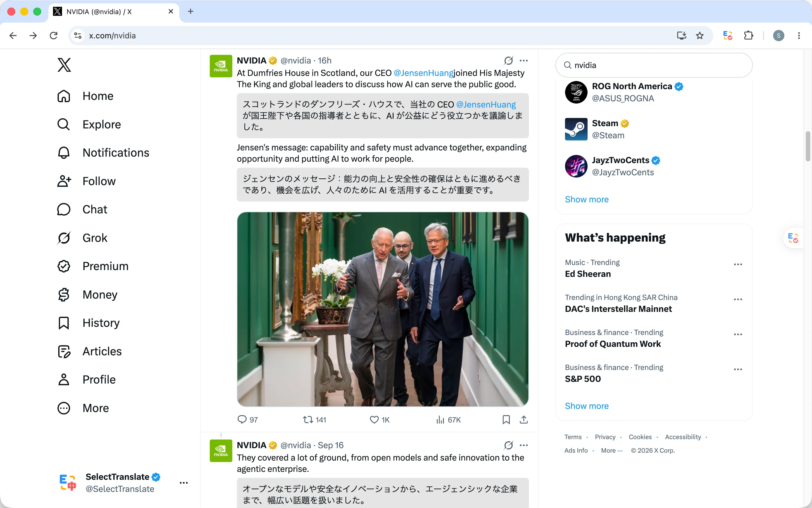Open the browser Extensions puzzle menu
Screen dimensions: 812x508
click(x=749, y=36)
